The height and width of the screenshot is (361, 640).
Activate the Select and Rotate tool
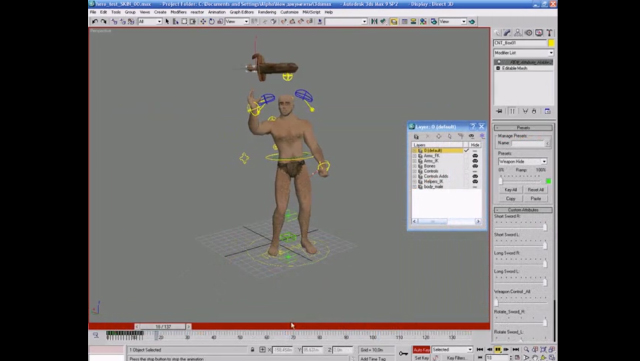(211, 21)
